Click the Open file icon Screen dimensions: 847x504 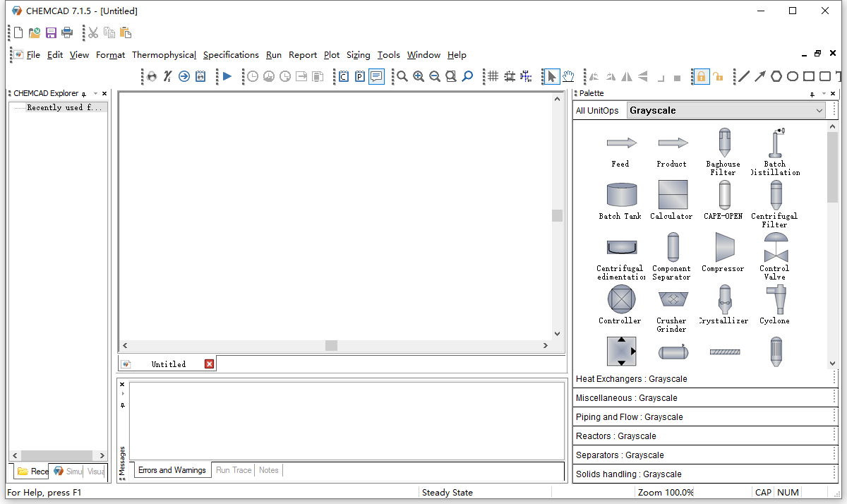(x=35, y=32)
